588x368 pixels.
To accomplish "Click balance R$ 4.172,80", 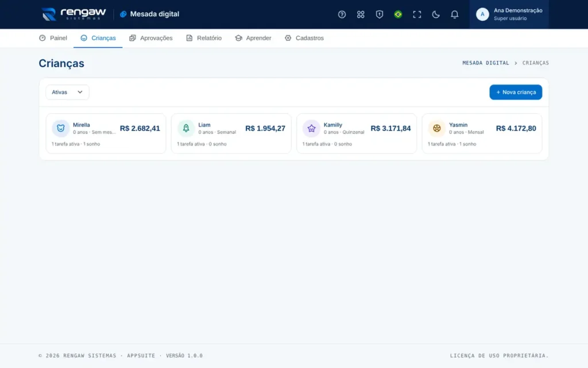I will coord(516,128).
